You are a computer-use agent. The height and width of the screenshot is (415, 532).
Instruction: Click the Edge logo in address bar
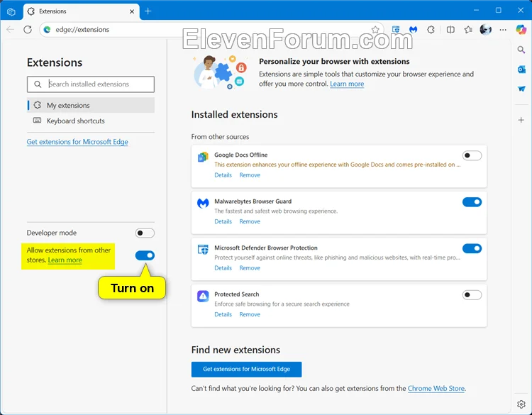(x=47, y=30)
